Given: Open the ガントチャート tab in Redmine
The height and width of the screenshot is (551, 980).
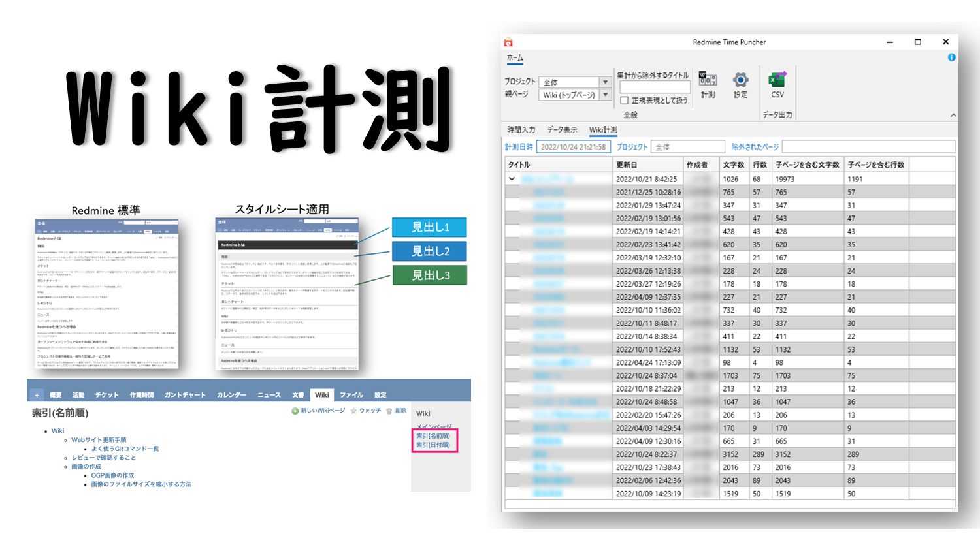Looking at the screenshot, I should (185, 395).
